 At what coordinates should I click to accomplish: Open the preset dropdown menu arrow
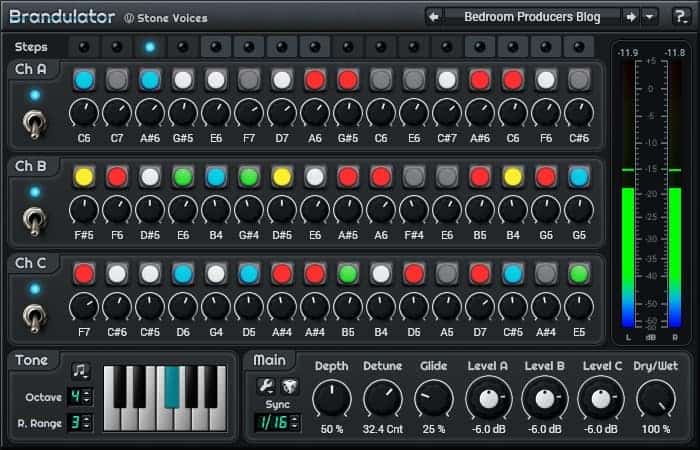coord(650,16)
